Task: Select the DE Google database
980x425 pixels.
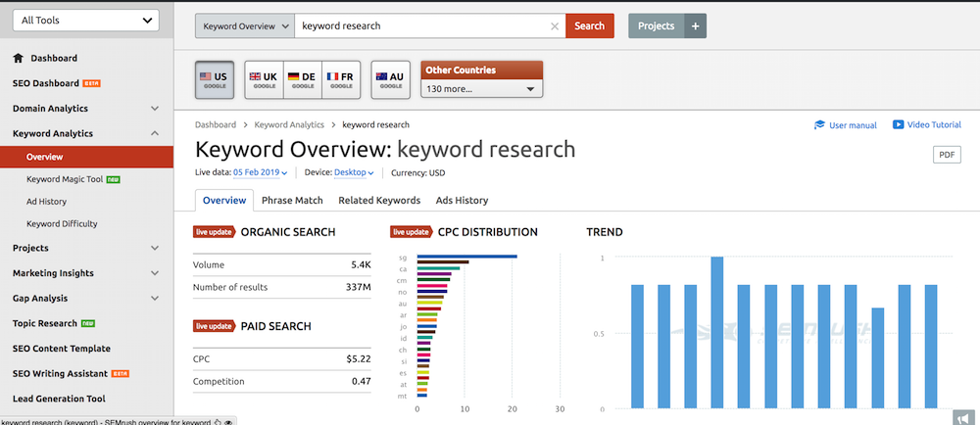Action: click(303, 80)
